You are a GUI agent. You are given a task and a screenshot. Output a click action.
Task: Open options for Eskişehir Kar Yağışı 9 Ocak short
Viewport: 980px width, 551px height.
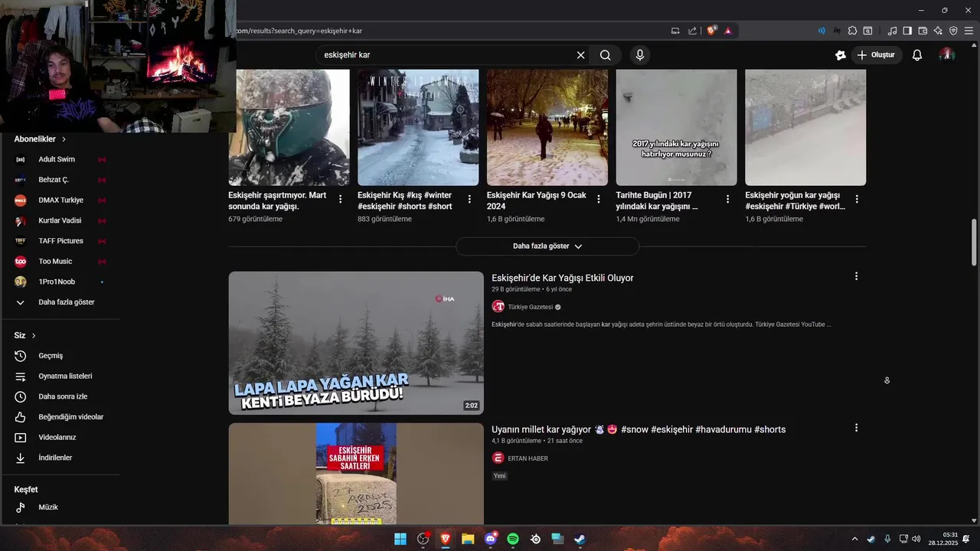[x=599, y=199]
